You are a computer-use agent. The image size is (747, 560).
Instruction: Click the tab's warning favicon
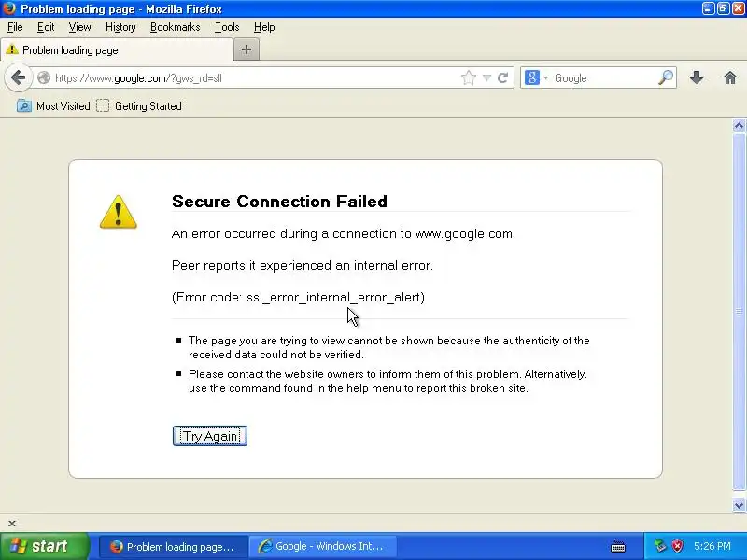point(12,49)
